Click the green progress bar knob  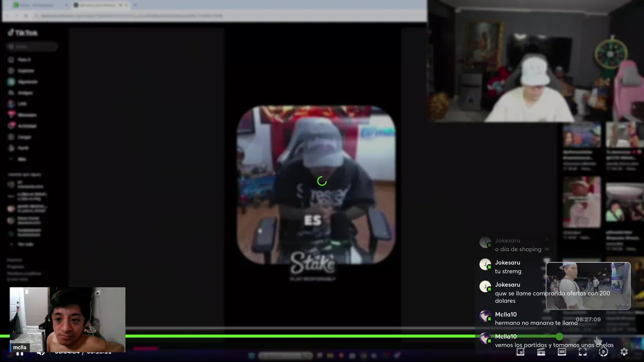tap(559, 336)
